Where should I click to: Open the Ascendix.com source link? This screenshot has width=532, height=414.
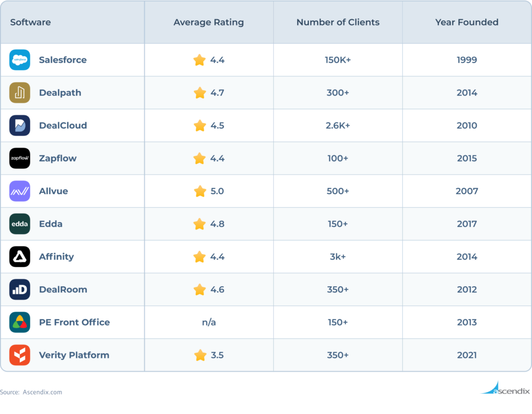(43, 392)
